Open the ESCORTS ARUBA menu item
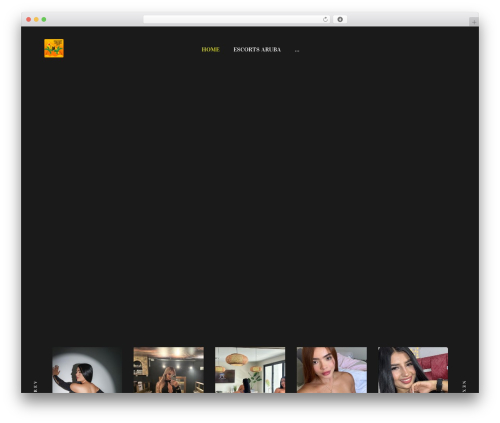The width and height of the screenshot is (500, 423). point(257,50)
